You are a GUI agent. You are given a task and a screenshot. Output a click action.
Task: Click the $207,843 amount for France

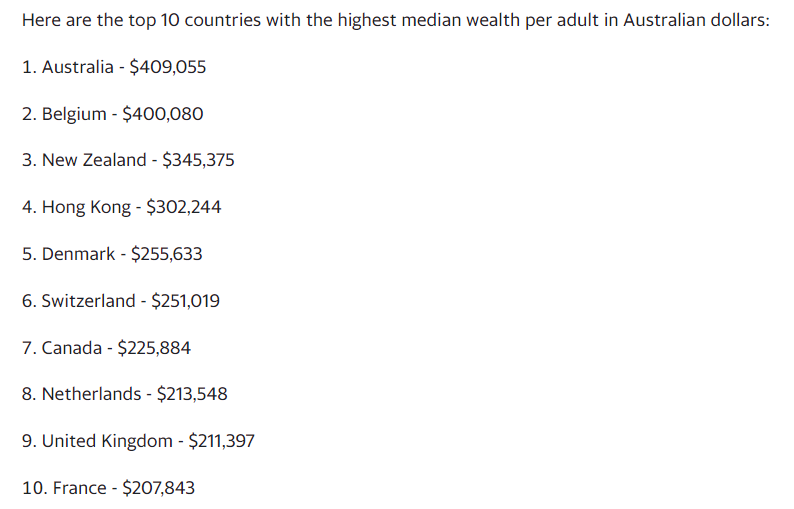(158, 488)
